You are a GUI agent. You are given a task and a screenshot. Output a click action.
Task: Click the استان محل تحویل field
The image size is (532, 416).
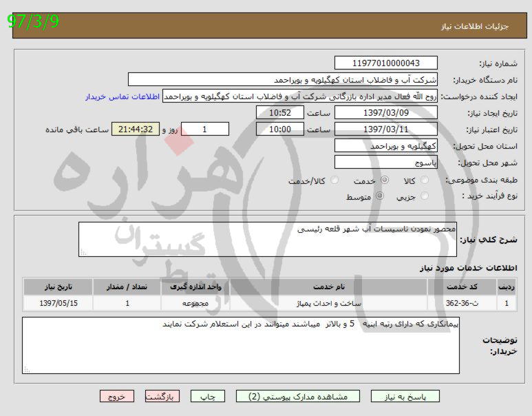coord(386,146)
